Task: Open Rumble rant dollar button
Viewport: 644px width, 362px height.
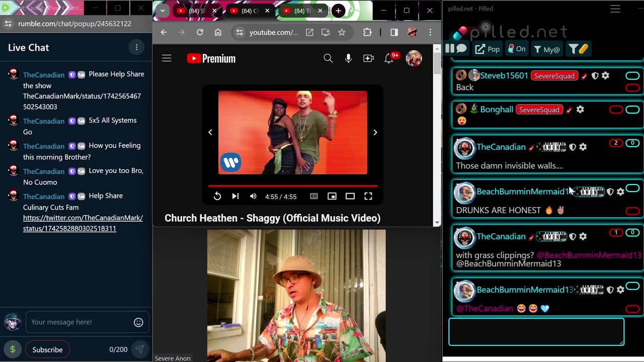Action: pos(13,349)
